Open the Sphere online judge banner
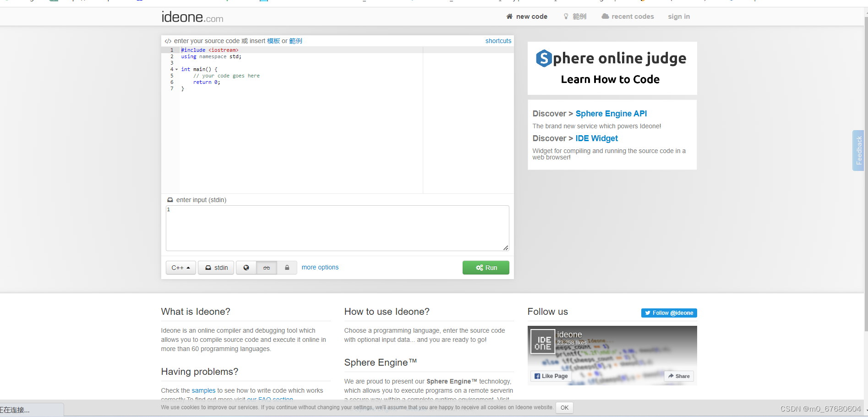Viewport: 868px width, 417px height. (x=612, y=68)
